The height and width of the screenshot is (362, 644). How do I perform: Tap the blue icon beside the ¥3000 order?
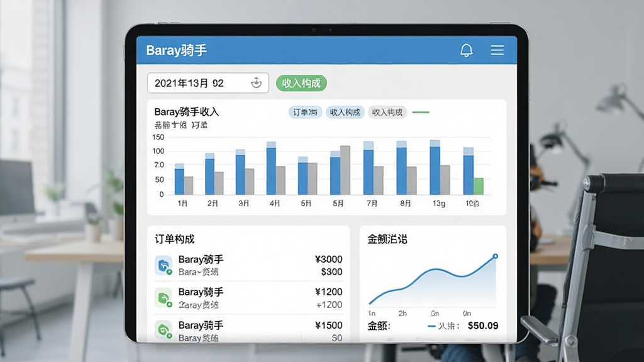(164, 266)
